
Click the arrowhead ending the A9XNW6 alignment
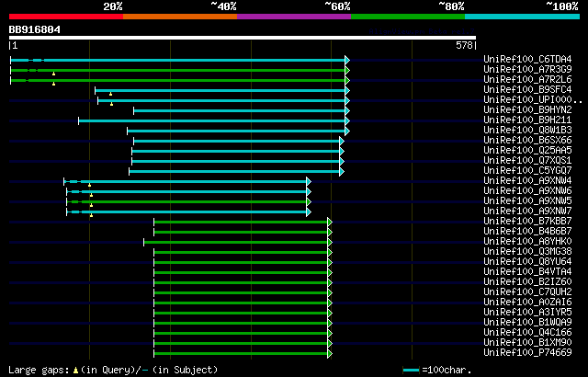tap(309, 191)
